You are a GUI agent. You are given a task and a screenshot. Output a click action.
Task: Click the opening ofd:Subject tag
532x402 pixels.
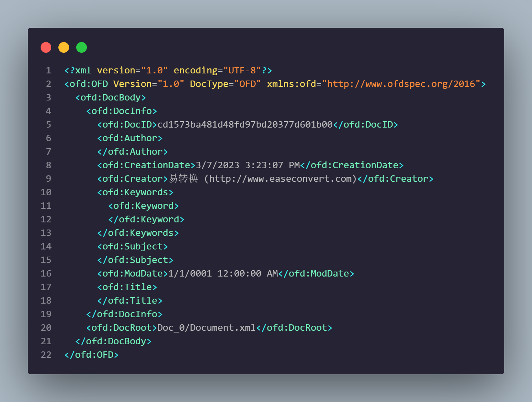[132, 247]
